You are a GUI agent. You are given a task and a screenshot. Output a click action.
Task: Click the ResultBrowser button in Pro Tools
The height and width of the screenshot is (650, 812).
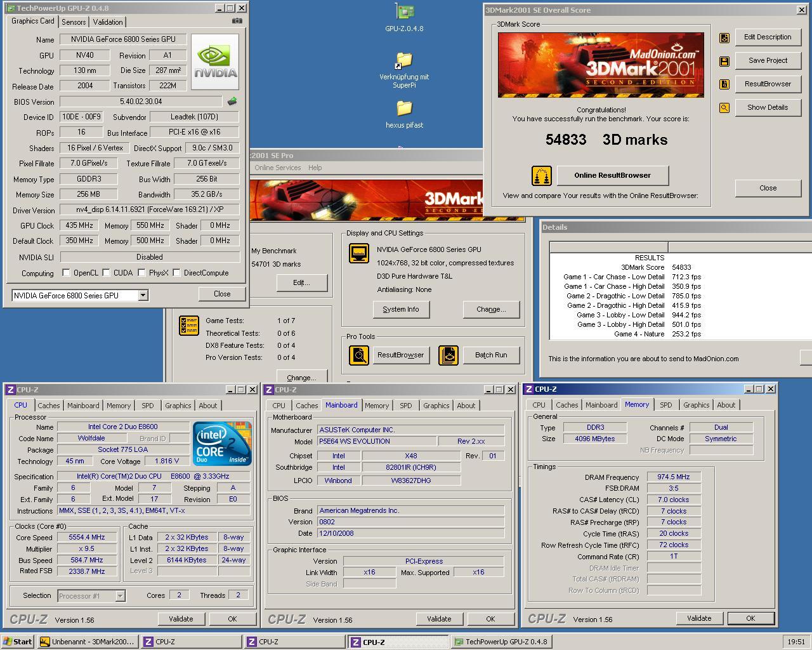click(x=401, y=355)
